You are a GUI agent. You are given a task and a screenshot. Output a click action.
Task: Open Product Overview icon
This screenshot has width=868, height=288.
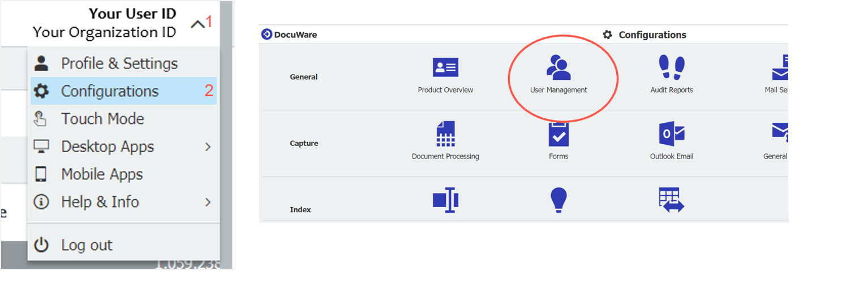tap(445, 68)
